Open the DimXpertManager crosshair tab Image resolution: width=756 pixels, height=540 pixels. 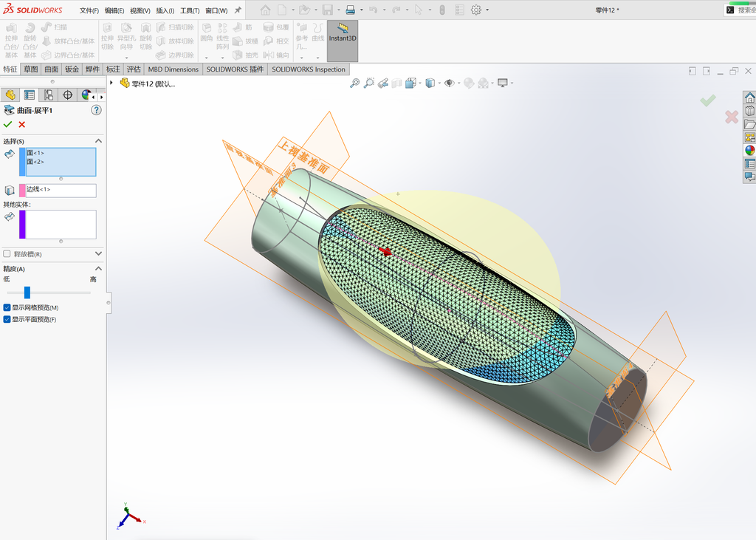(67, 95)
